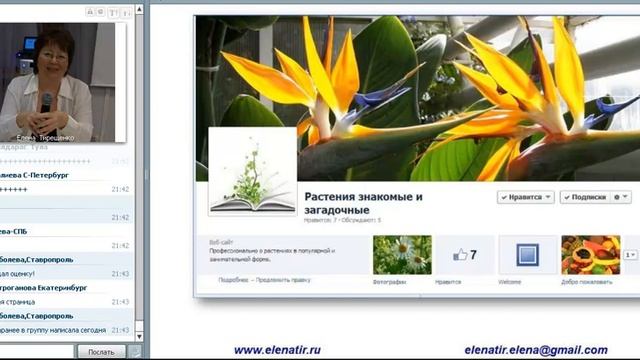
Task: Click the 21:42 timestamp beside the plus signs
Action: pyautogui.click(x=120, y=189)
